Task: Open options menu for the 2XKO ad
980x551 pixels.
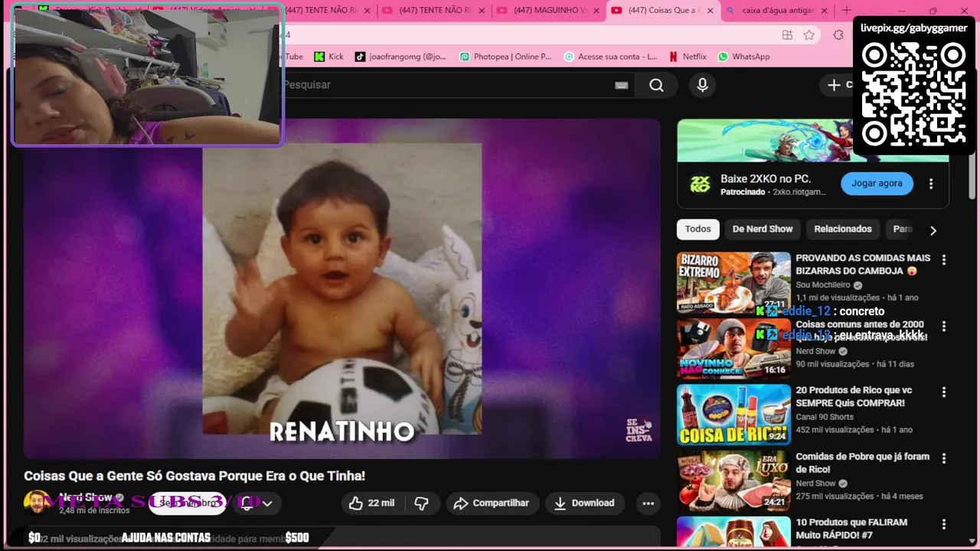Action: 931,184
